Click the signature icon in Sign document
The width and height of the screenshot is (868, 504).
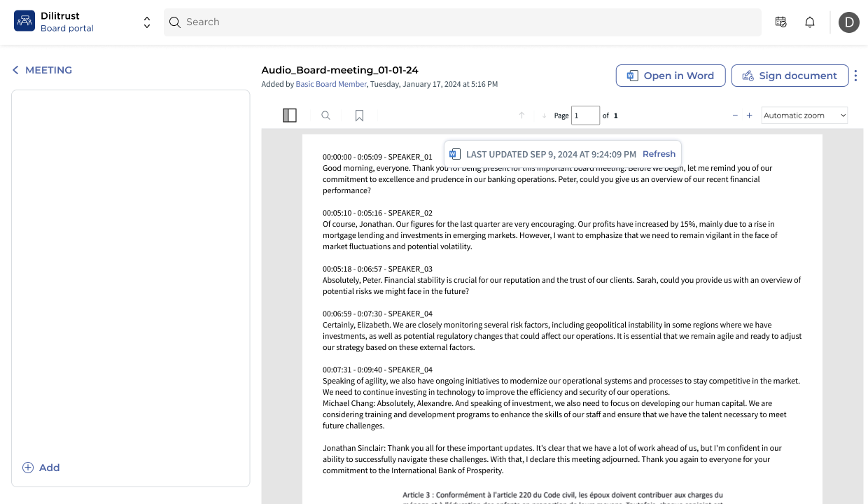pyautogui.click(x=748, y=76)
